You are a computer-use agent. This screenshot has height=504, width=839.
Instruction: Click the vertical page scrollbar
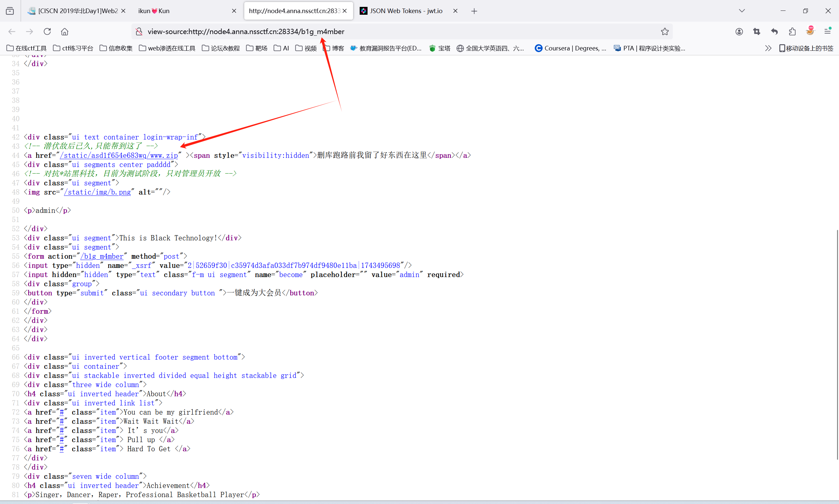[837, 345]
